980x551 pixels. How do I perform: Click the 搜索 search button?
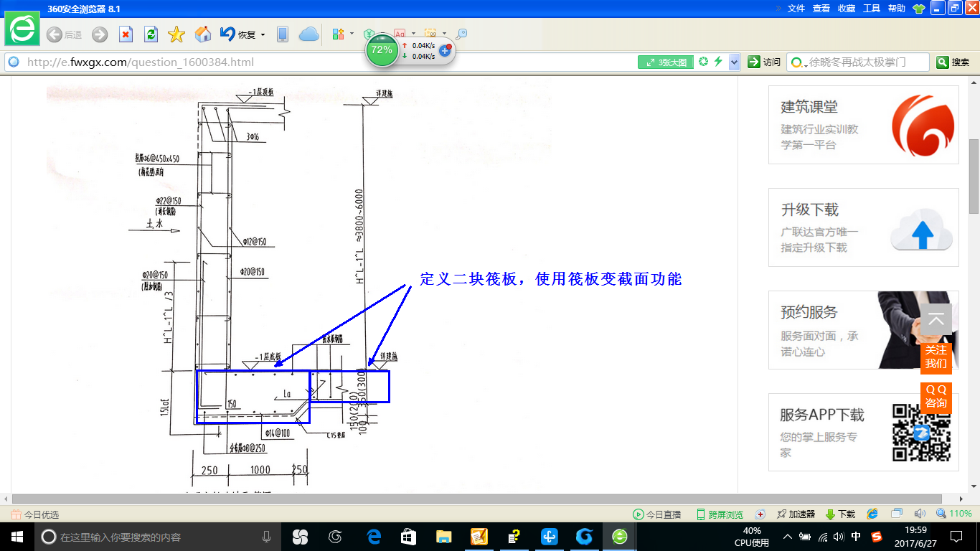click(953, 62)
